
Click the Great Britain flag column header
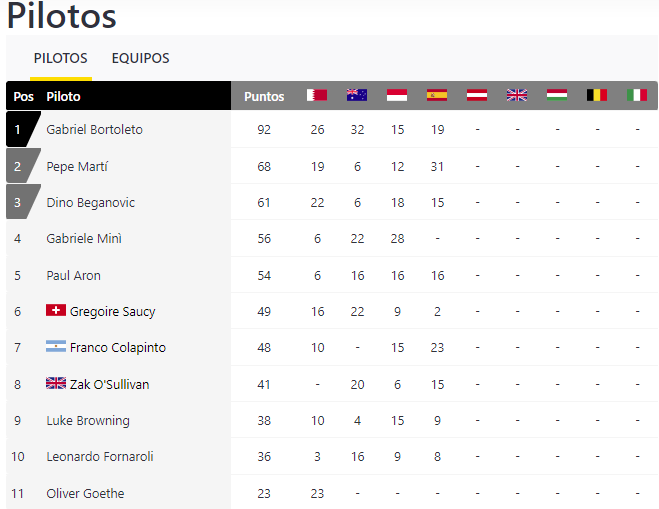tap(517, 95)
